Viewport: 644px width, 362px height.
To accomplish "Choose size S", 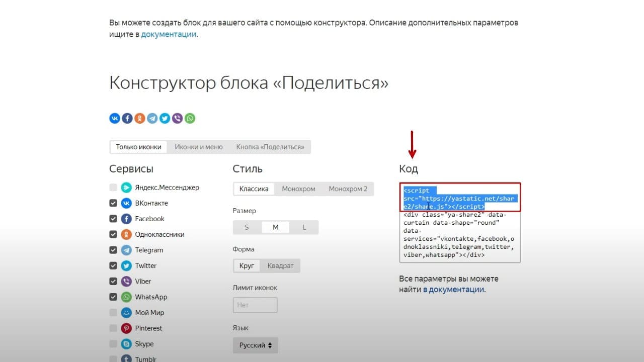I will 247,227.
